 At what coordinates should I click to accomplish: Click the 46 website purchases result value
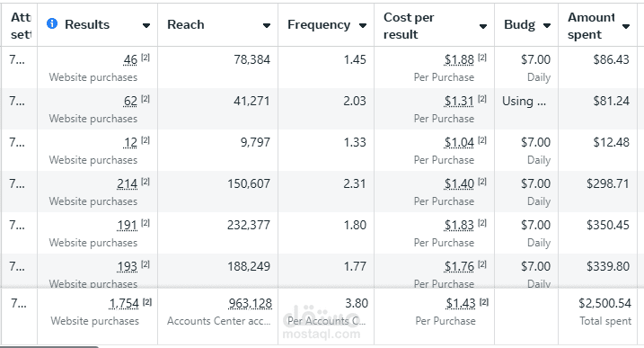[130, 59]
